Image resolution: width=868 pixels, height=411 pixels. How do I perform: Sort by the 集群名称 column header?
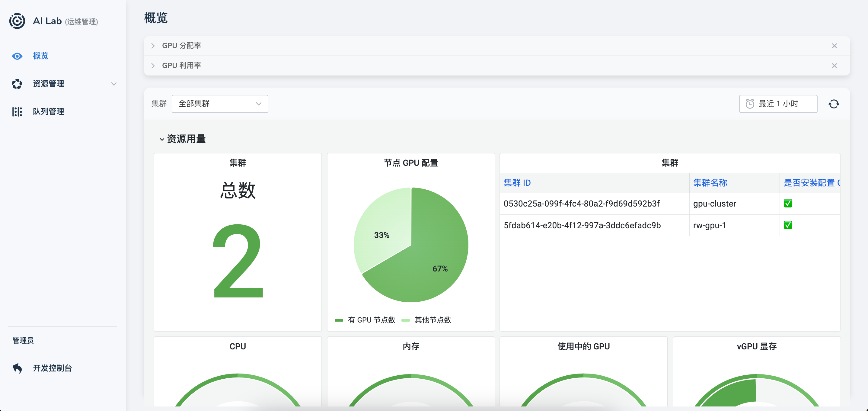710,183
